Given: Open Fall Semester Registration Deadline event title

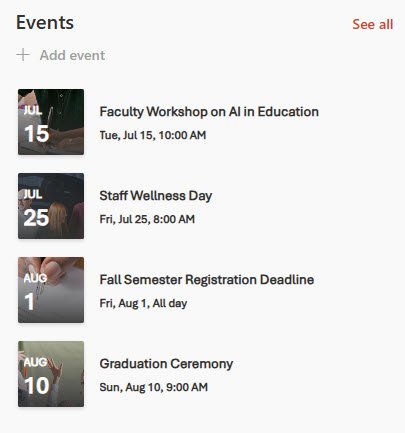Looking at the screenshot, I should click(207, 280).
